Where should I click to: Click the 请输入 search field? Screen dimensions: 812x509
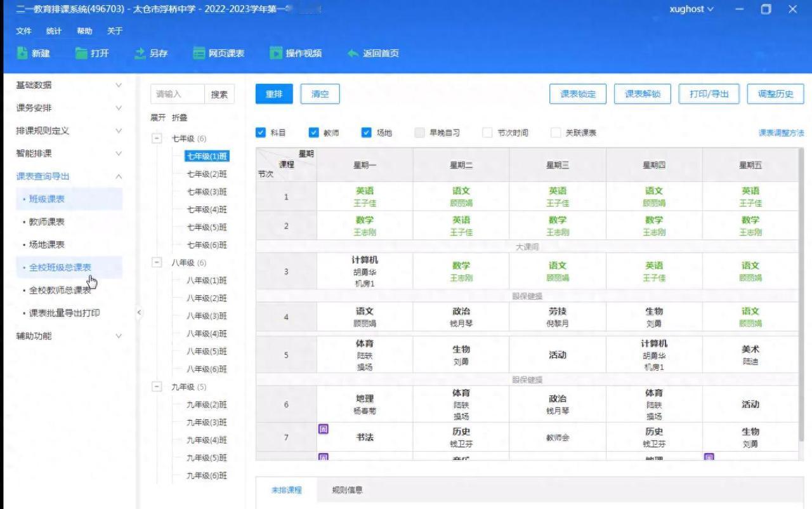(x=178, y=94)
